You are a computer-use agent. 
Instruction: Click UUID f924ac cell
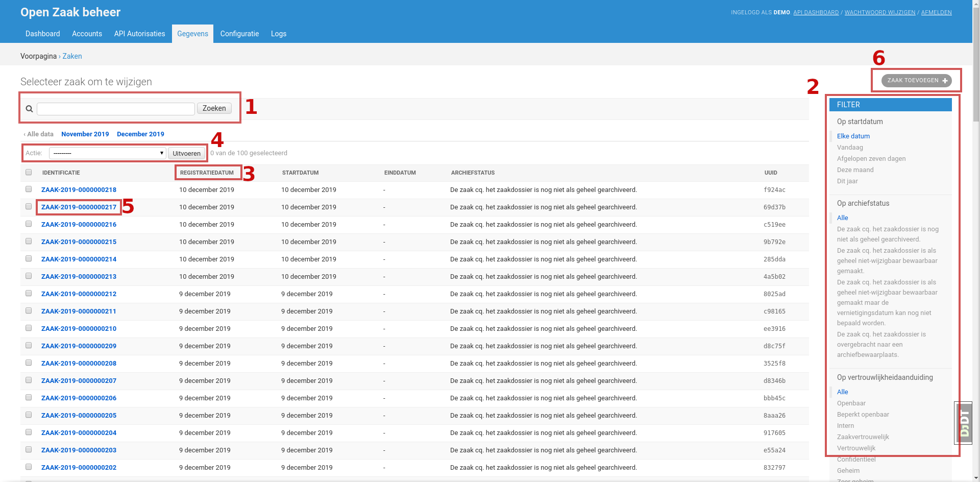click(x=774, y=190)
